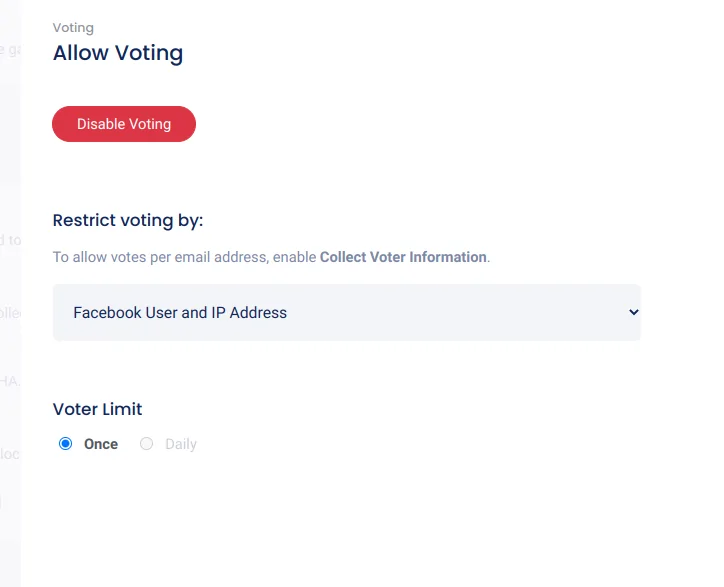The height and width of the screenshot is (587, 724).
Task: Click the cut-off 'ollec' text at left edge
Action: click(10, 313)
